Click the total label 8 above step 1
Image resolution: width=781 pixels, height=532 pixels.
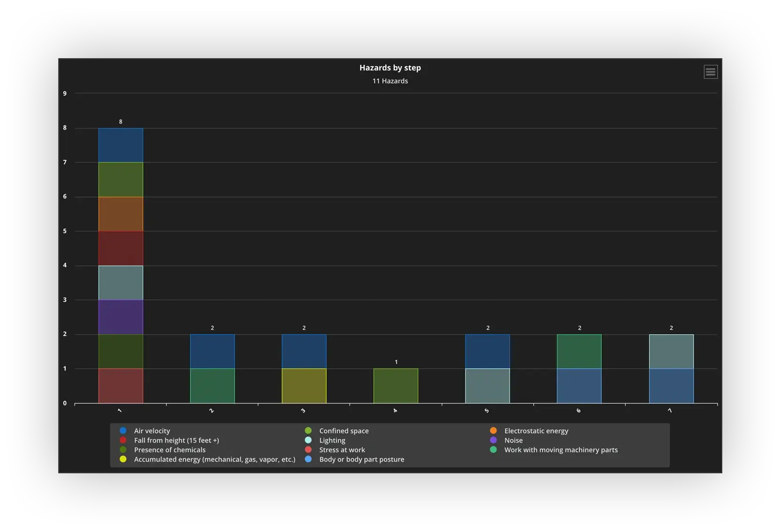point(121,122)
